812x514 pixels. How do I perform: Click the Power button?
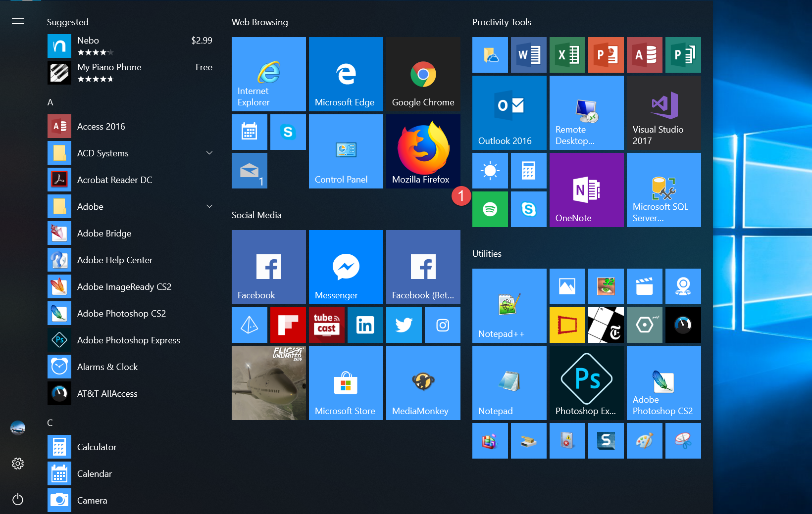[18, 499]
